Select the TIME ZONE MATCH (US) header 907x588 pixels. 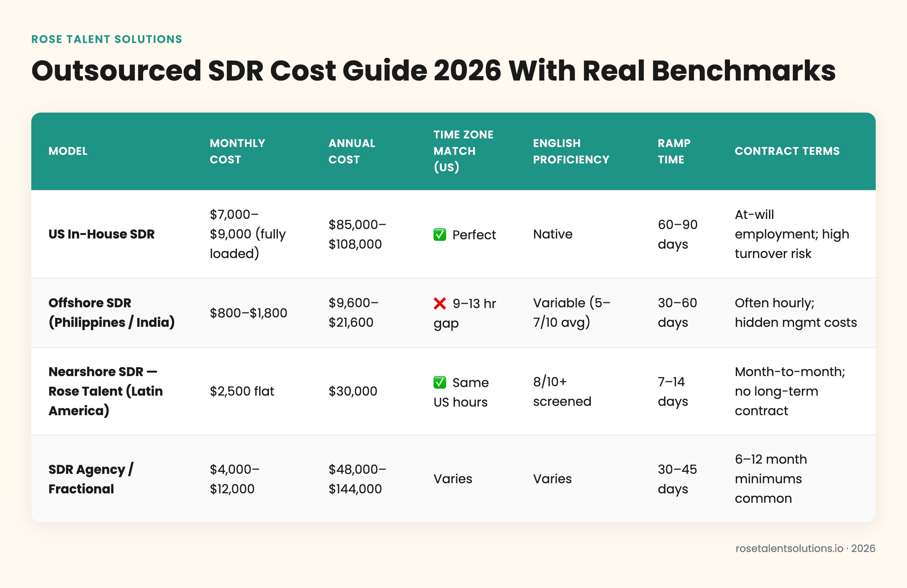pos(463,151)
